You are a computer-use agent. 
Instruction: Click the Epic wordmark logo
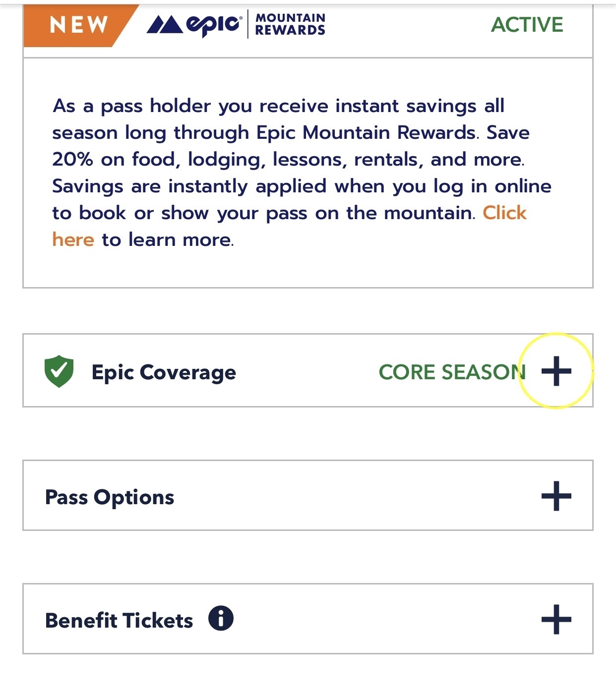(214, 24)
